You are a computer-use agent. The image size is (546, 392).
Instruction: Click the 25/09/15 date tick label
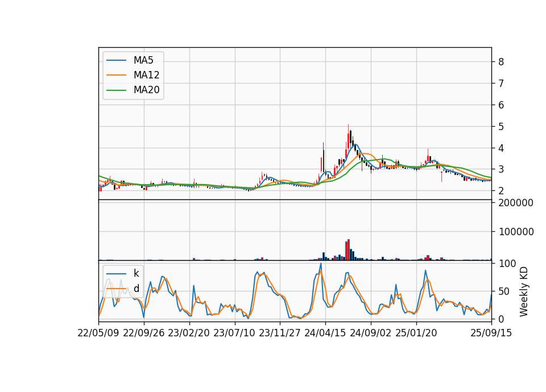pos(491,333)
